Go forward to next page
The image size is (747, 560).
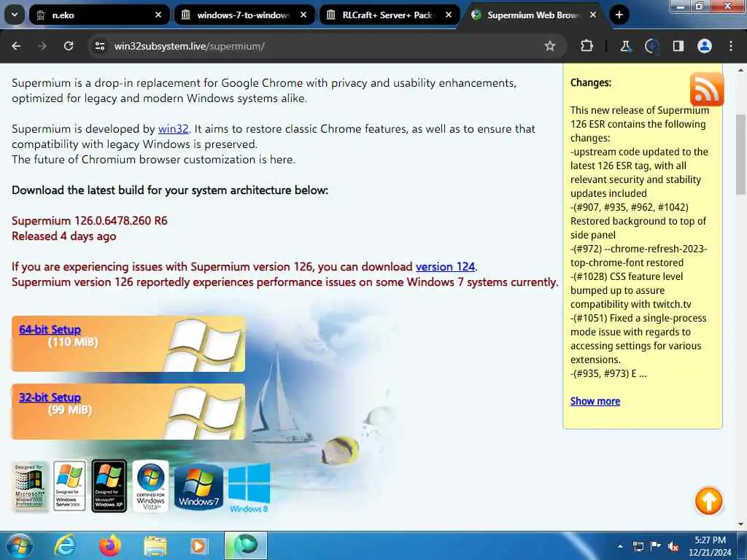pos(42,46)
